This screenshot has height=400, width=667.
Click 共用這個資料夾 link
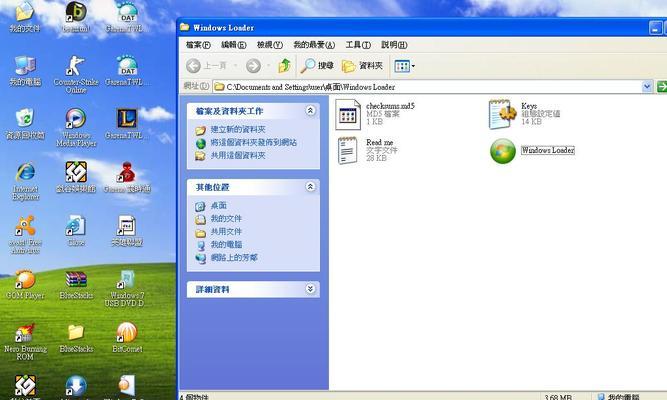[x=238, y=156]
